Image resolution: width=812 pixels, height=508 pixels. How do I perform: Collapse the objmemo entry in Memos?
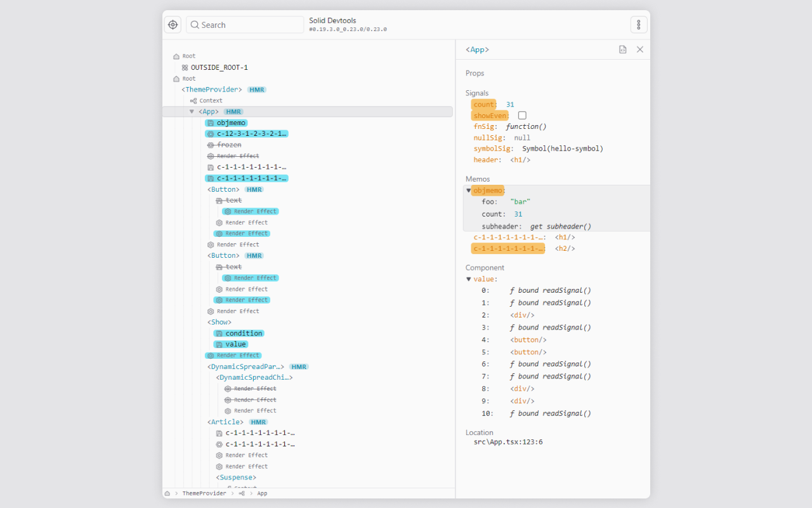tap(468, 190)
